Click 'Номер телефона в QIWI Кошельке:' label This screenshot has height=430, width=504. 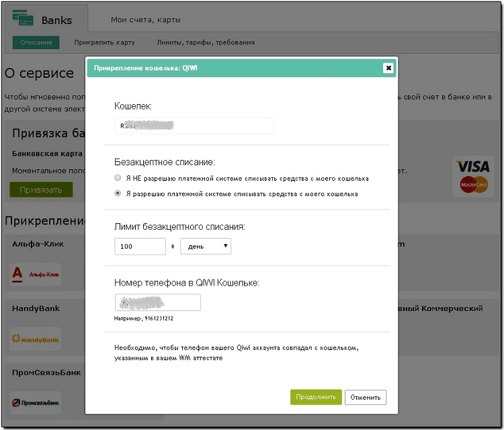187,283
